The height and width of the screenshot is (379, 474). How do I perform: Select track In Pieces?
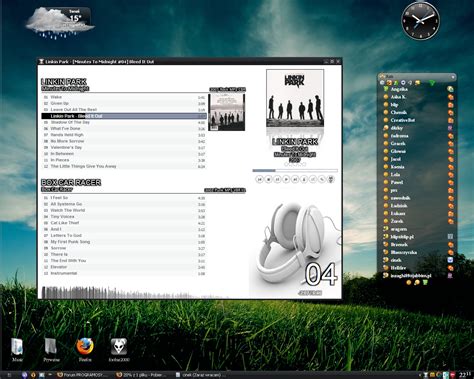coord(124,160)
